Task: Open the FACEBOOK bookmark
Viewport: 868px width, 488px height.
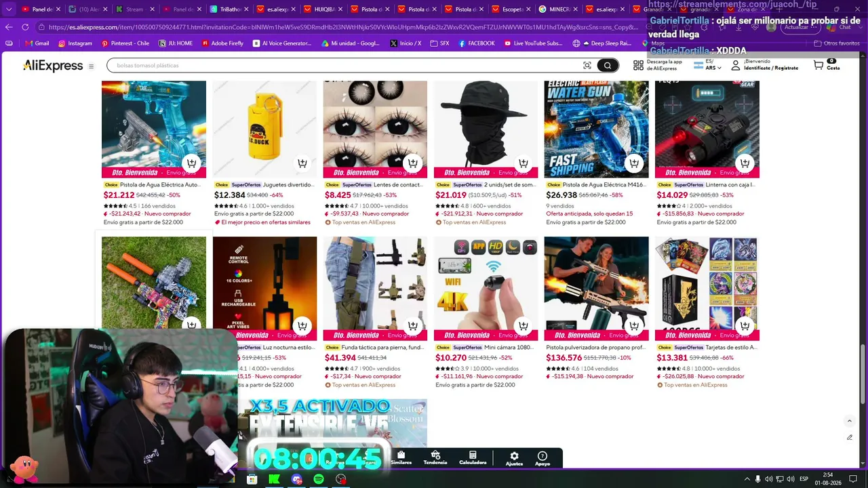Action: point(477,43)
